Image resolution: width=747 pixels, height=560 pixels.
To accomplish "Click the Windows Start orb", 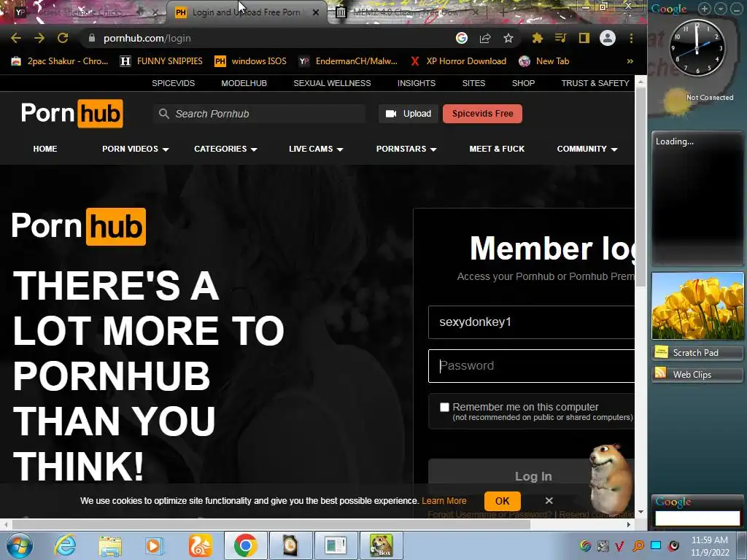I will [x=20, y=545].
